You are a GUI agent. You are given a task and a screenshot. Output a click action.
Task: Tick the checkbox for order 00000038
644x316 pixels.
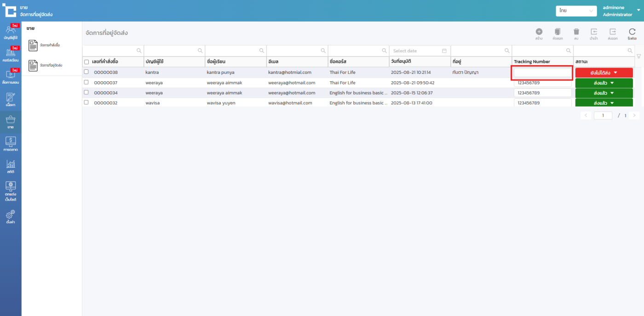[x=86, y=72]
